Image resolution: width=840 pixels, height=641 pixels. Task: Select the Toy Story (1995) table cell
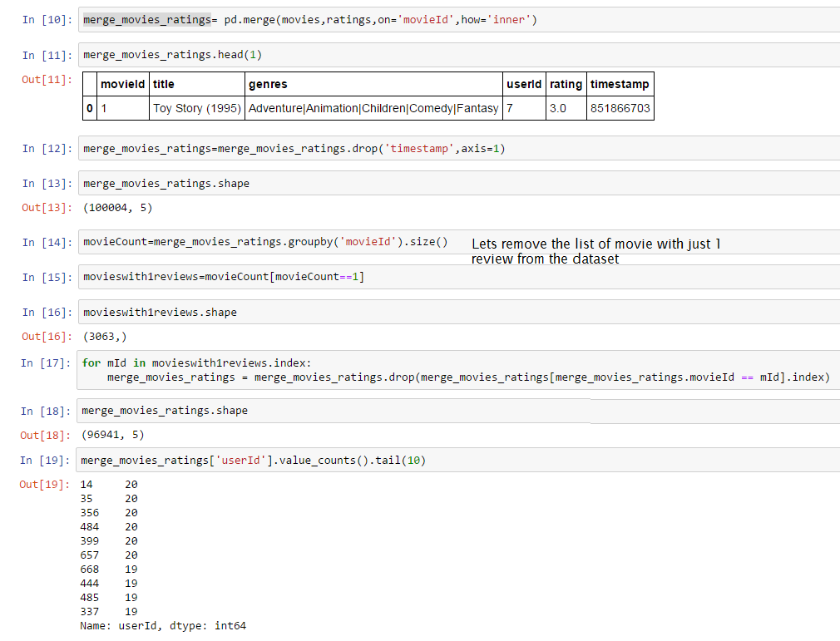197,108
